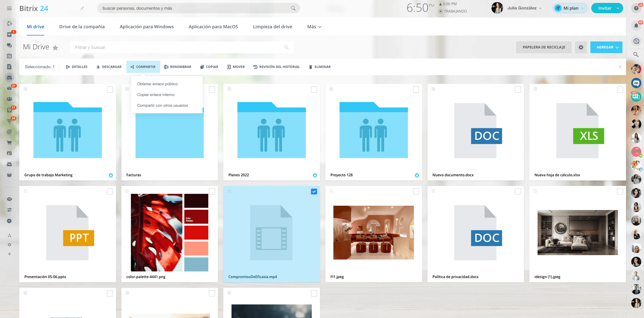644x318 pixels.
Task: Open Aplicación para Windows tab
Action: tap(147, 27)
